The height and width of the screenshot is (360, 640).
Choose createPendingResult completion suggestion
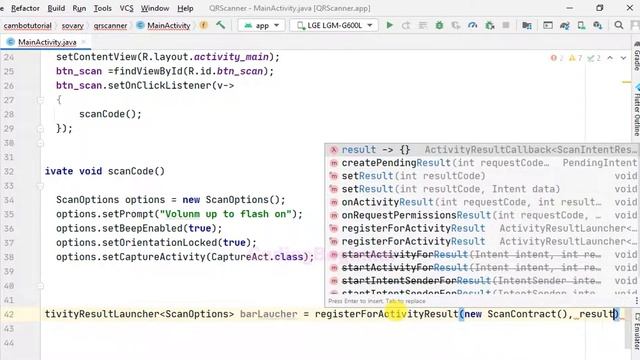[x=482, y=163]
